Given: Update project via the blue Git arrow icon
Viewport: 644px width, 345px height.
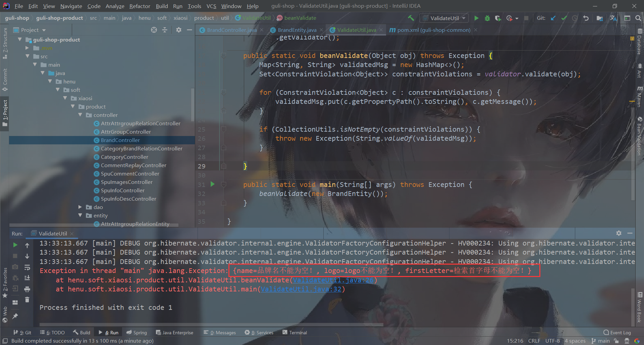Looking at the screenshot, I should pyautogui.click(x=553, y=18).
